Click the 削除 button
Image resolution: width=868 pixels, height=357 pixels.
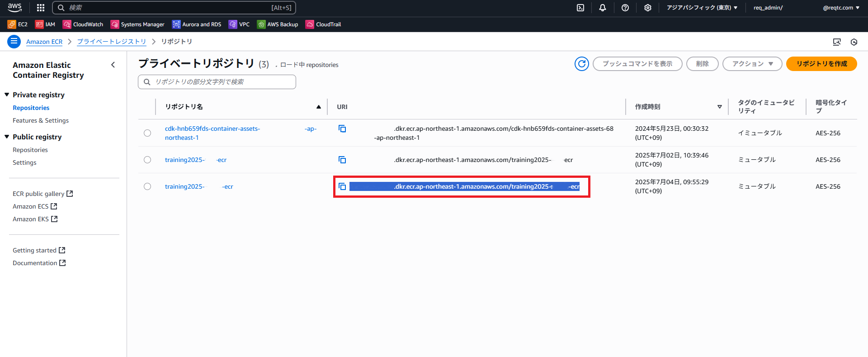click(703, 64)
